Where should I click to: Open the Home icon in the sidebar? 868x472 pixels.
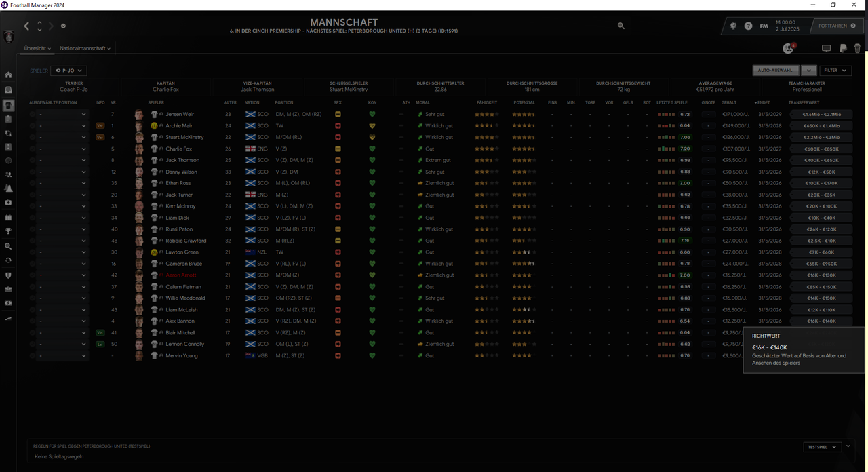coord(8,75)
